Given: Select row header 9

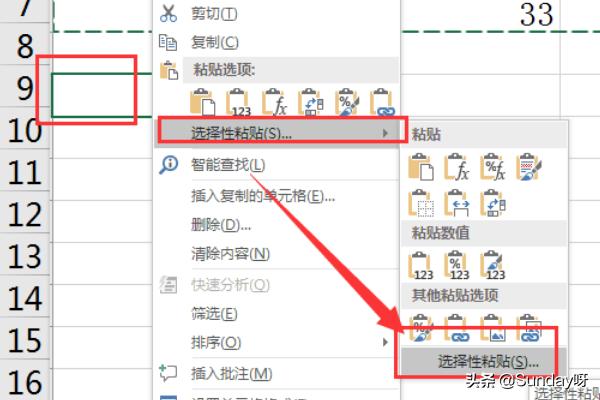Looking at the screenshot, I should point(25,88).
